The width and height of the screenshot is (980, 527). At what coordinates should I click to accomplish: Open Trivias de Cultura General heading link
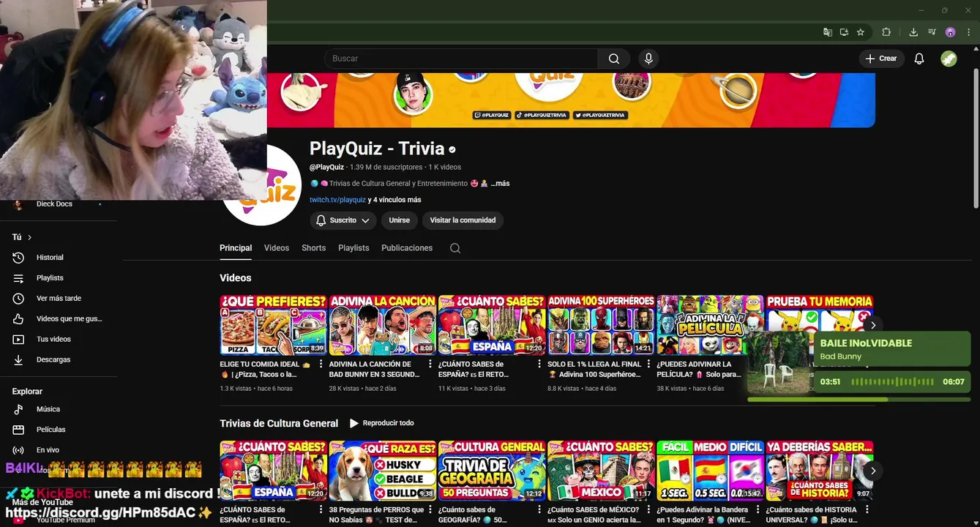[279, 423]
